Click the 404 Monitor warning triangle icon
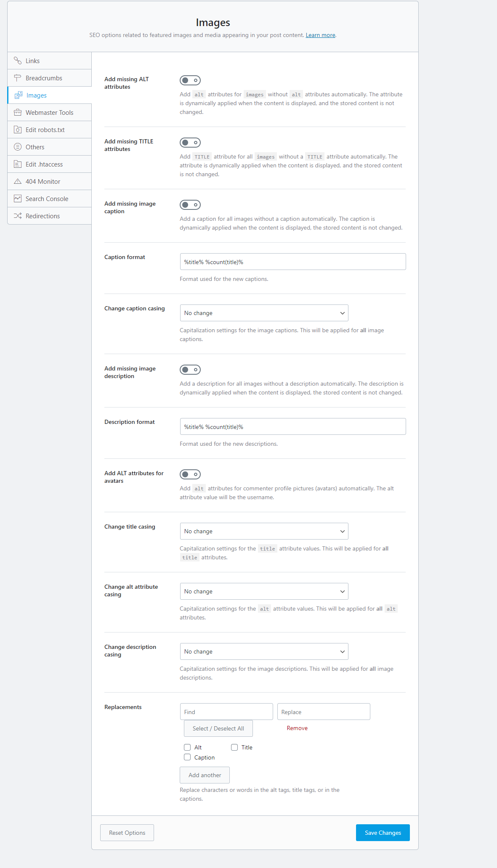The width and height of the screenshot is (497, 868). 18,182
